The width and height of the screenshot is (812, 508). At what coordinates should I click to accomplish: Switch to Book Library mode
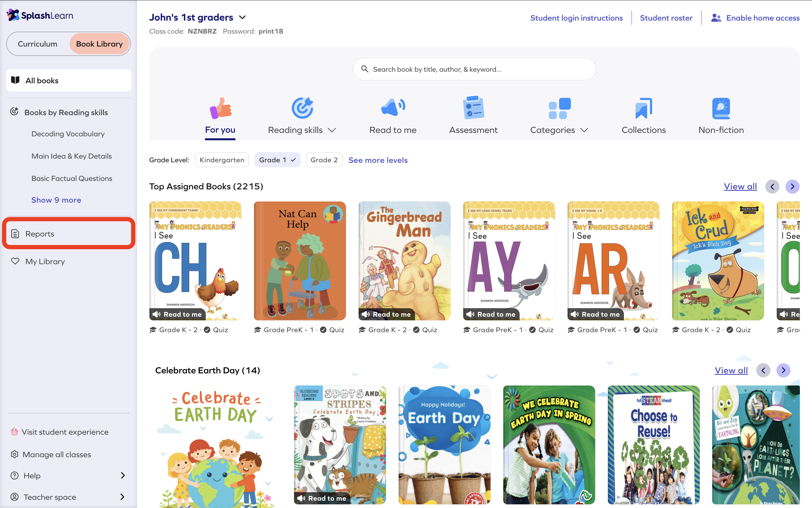point(99,44)
